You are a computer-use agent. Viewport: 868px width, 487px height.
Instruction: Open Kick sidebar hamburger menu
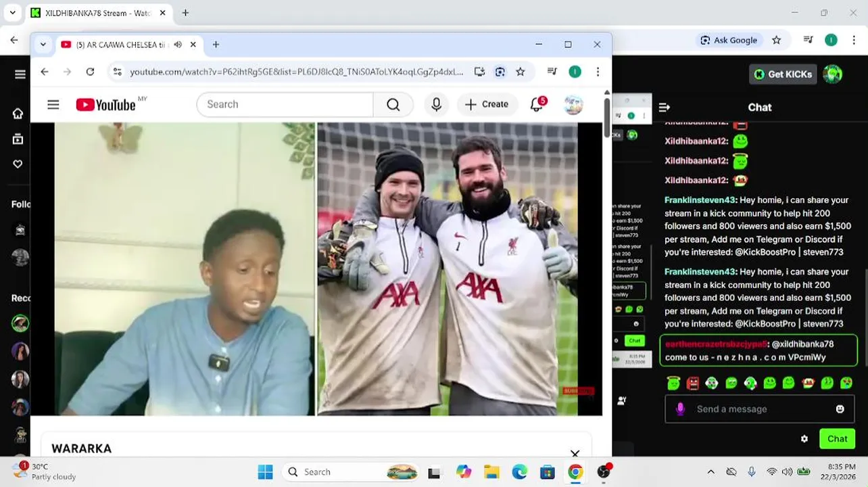pos(20,74)
